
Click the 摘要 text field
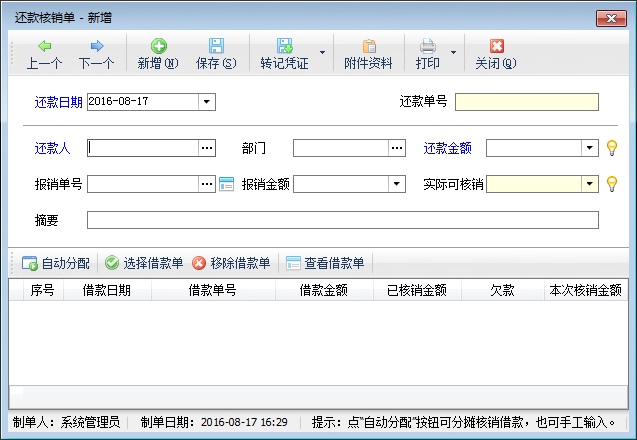coord(342,220)
